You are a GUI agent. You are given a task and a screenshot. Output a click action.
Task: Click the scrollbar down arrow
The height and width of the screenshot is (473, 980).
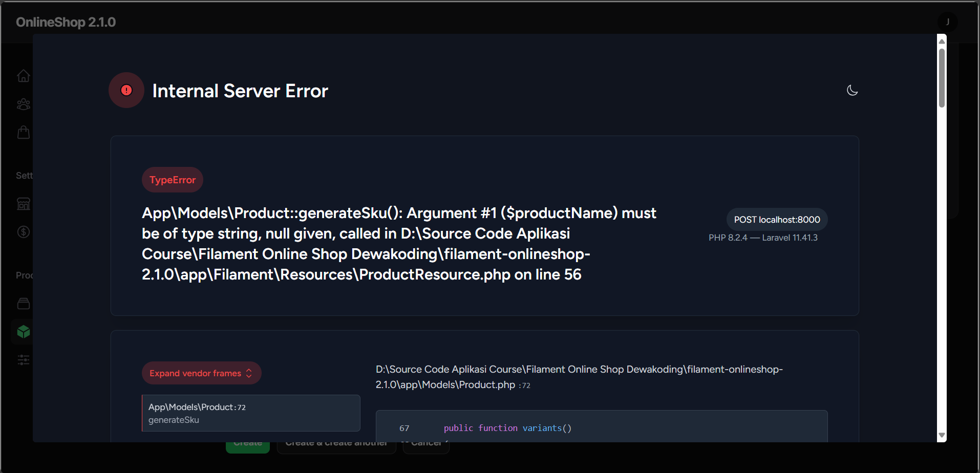click(942, 435)
